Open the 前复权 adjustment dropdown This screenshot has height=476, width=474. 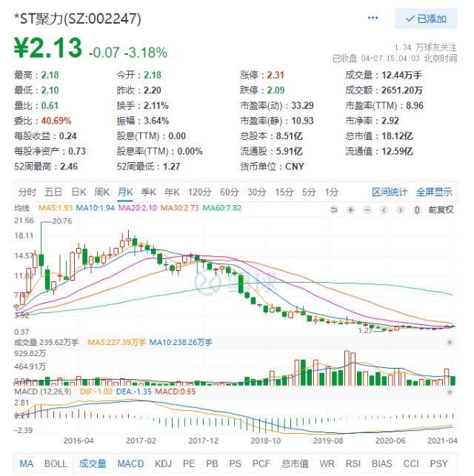(441, 209)
